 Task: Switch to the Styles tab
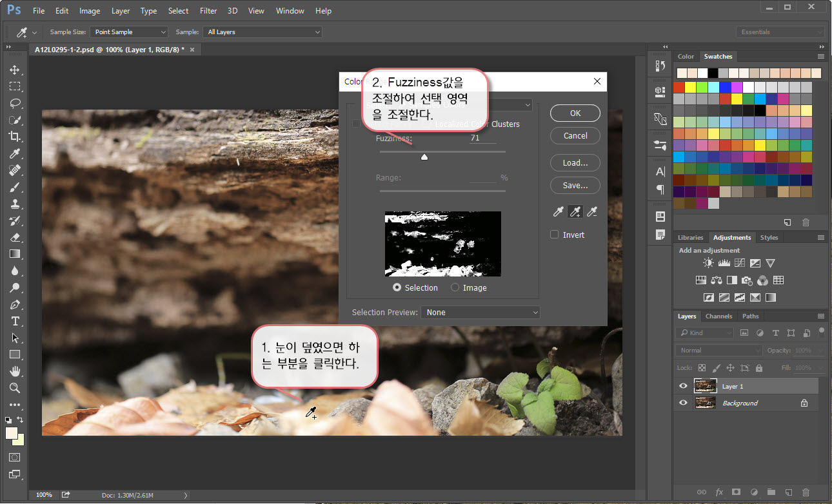point(769,238)
